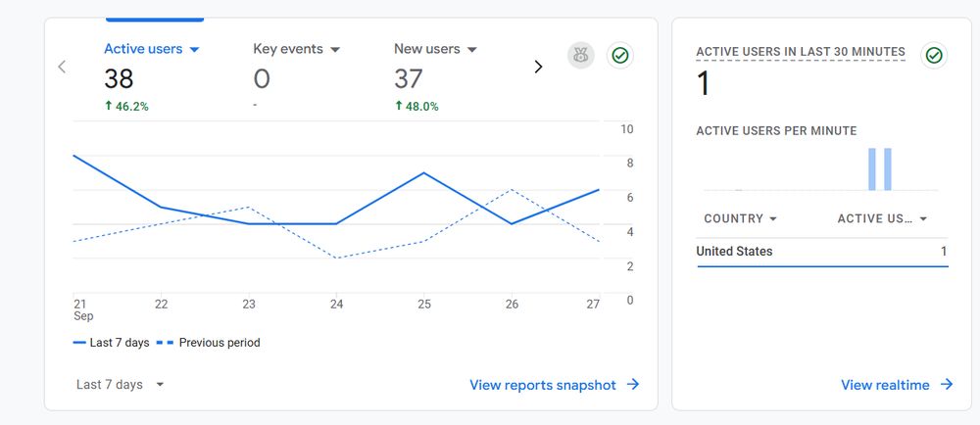Change the Last 7 days date range
The height and width of the screenshot is (425, 980).
120,385
